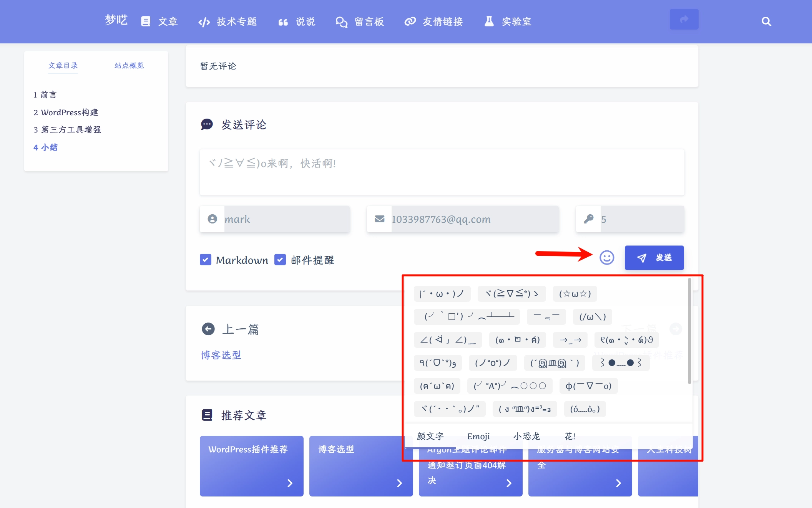Select the 小恐龙 sticker tab
The width and height of the screenshot is (812, 508).
coord(527,436)
